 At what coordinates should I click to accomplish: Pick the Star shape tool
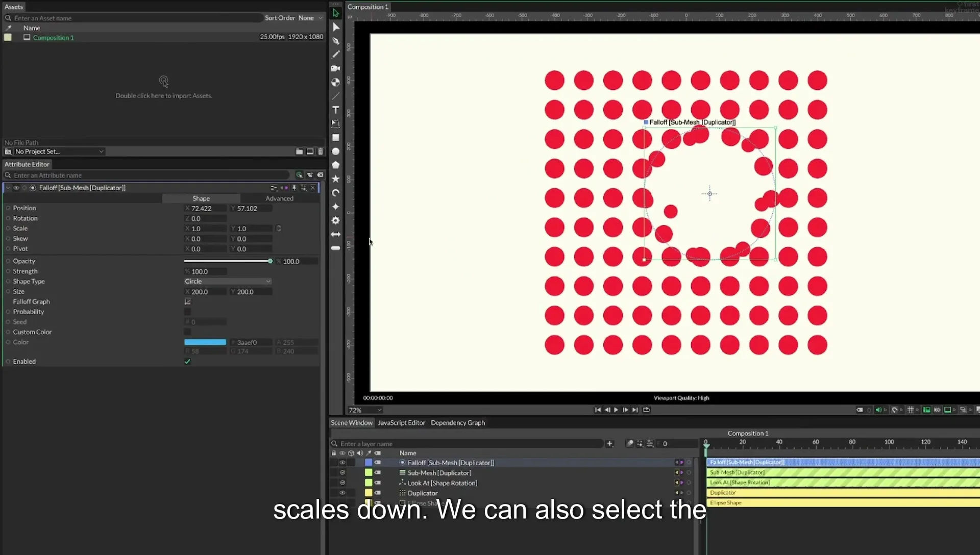[336, 179]
